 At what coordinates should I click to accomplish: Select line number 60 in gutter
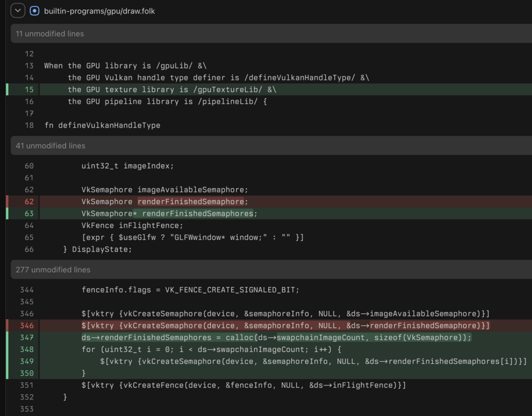29,166
